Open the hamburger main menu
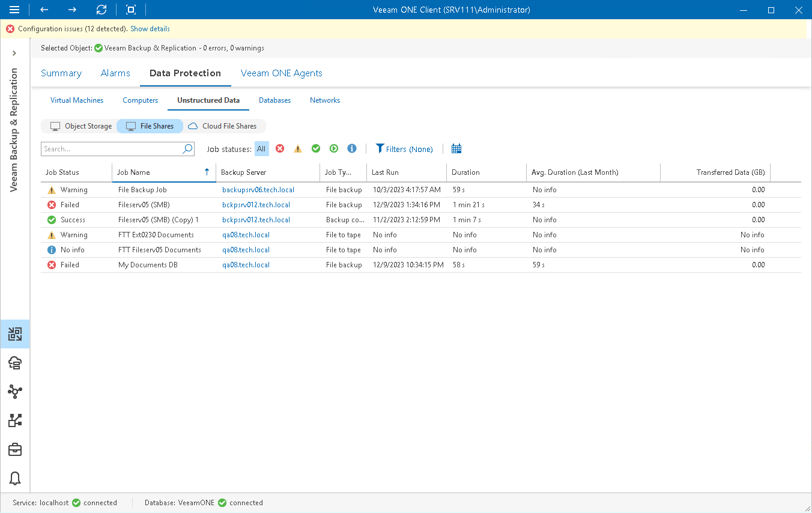 (x=14, y=10)
